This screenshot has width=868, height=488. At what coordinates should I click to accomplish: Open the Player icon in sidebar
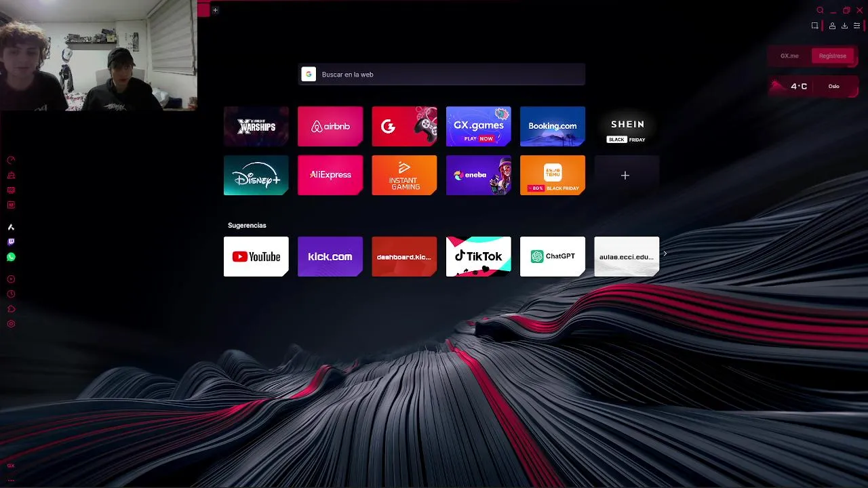11,279
